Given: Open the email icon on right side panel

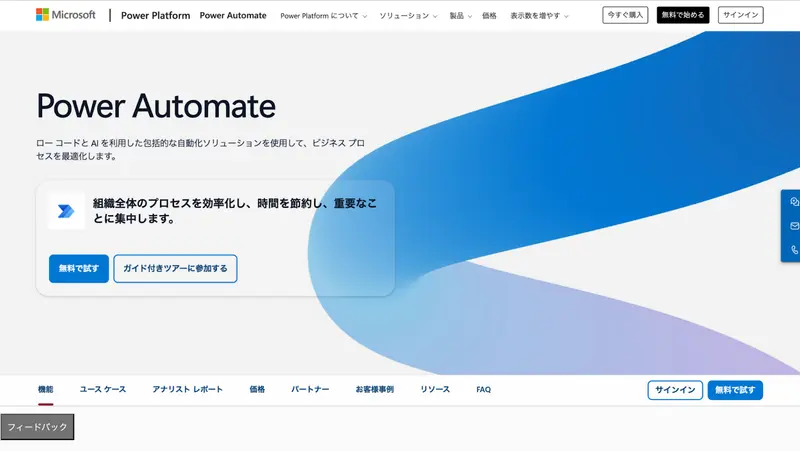Looking at the screenshot, I should pyautogui.click(x=794, y=226).
